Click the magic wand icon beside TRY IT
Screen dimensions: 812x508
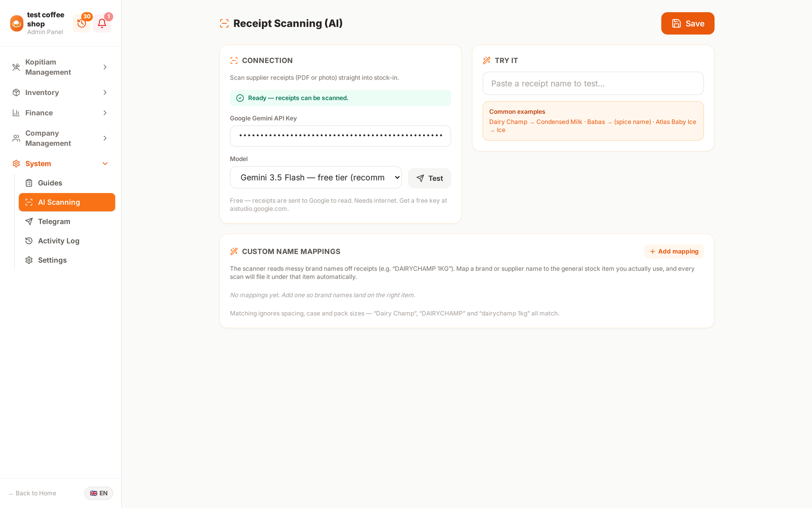(x=487, y=61)
